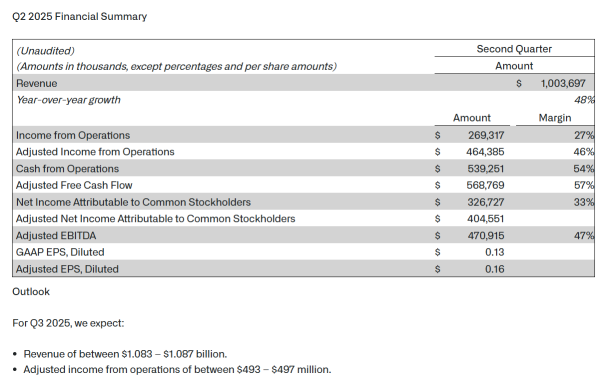The width and height of the screenshot is (610, 379).
Task: Click the 46% margin value
Action: click(x=584, y=152)
